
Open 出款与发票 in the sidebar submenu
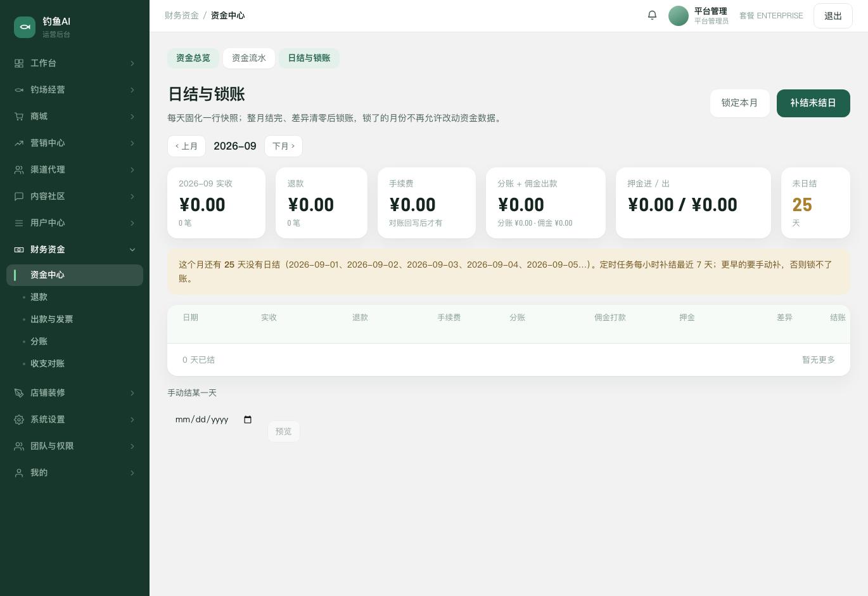click(x=75, y=320)
